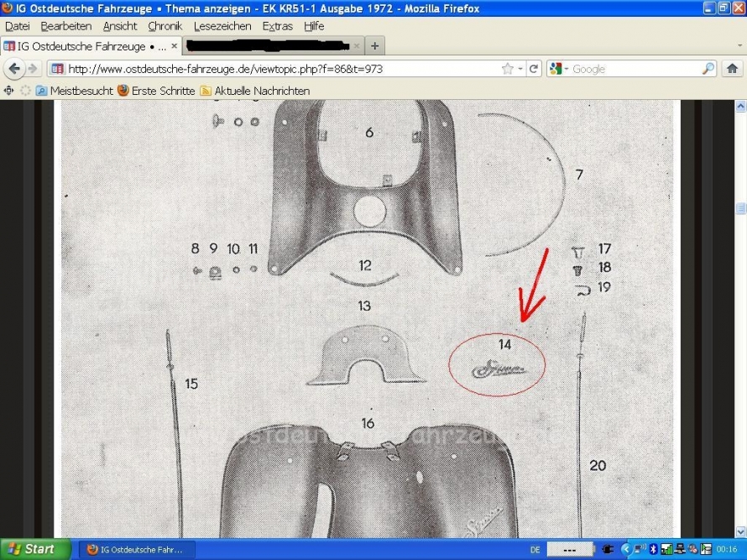Bookmark this page with the star icon
The width and height of the screenshot is (747, 560).
coord(507,69)
